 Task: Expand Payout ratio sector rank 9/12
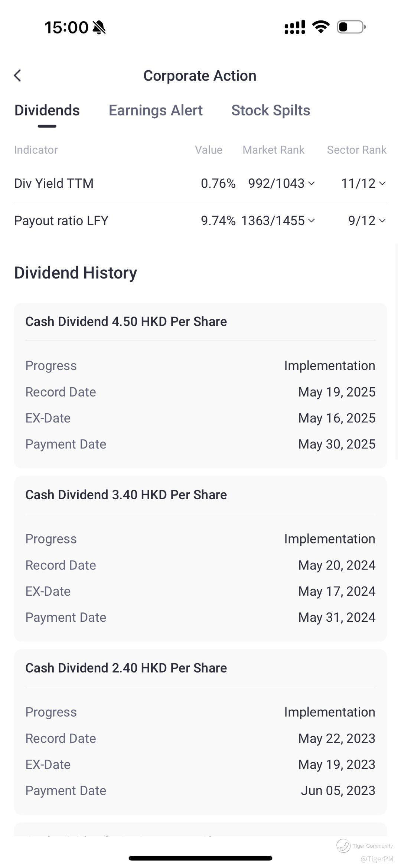pos(366,221)
